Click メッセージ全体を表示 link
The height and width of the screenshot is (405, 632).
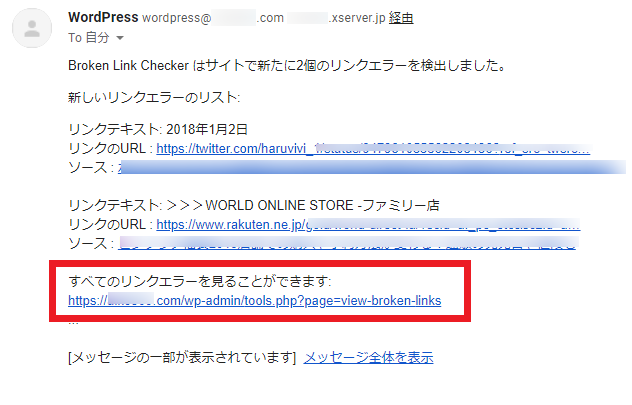[368, 357]
